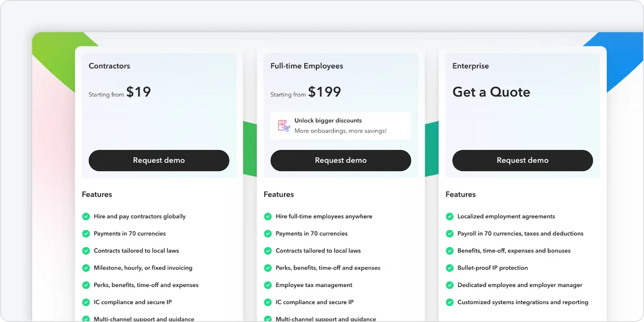Click Request demo under Contractors plan
The height and width of the screenshot is (322, 644).
pos(159,161)
